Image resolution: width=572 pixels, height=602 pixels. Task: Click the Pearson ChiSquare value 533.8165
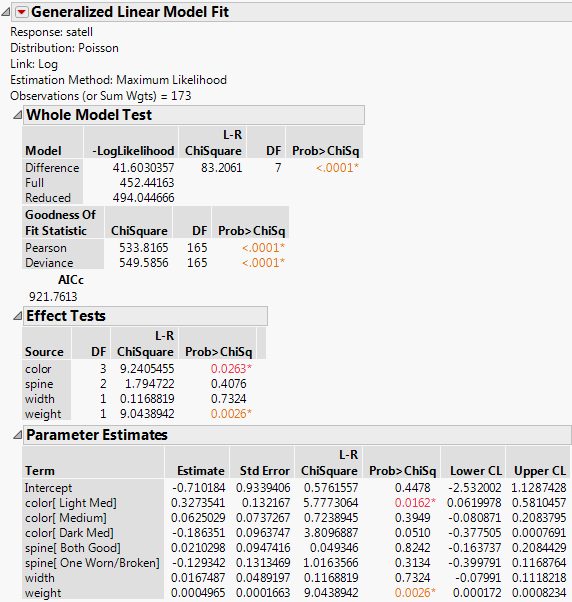144,248
